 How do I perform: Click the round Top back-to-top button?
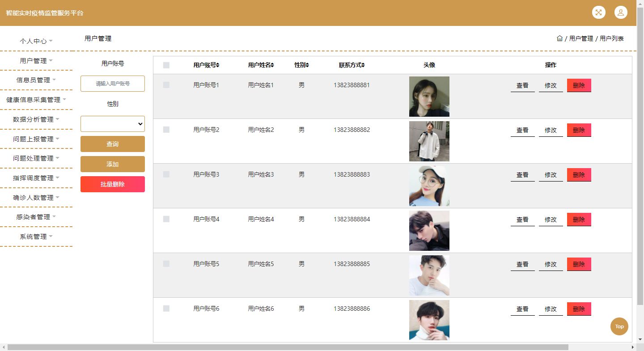pos(619,326)
